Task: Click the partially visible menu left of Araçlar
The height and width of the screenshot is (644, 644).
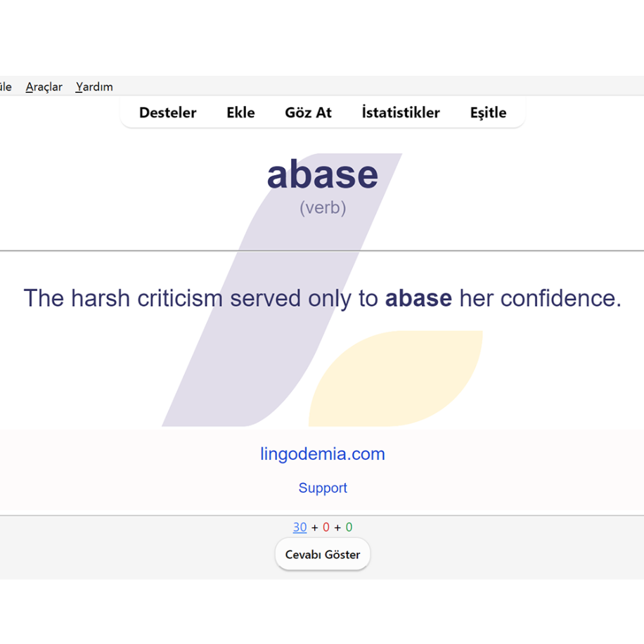Action: point(6,87)
